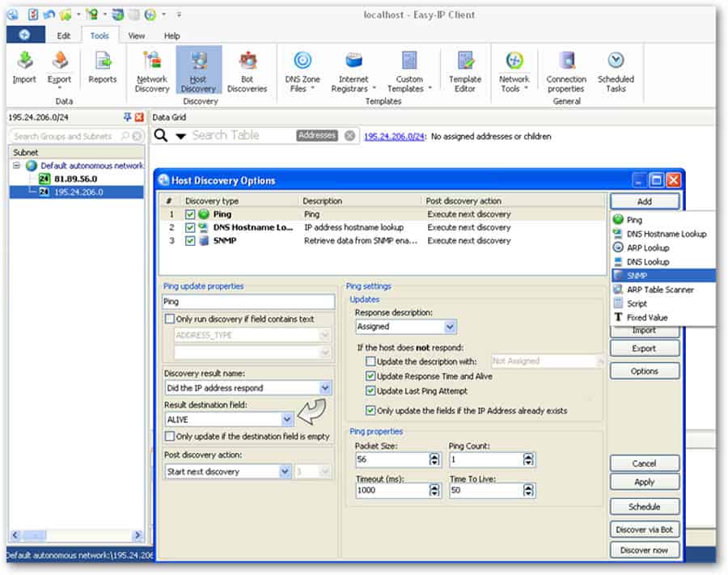Viewport: 728px width, 575px height.
Task: Uncheck the SNMP discovery row checkbox
Action: (190, 241)
